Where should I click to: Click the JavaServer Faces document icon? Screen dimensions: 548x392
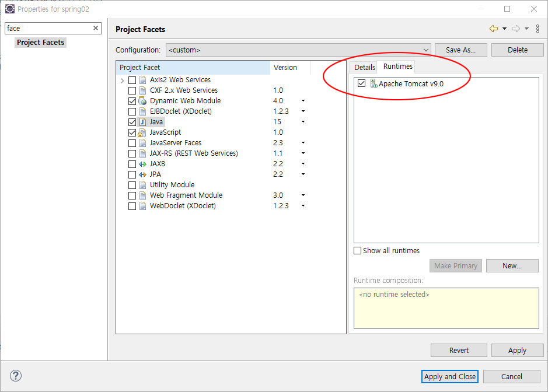[x=142, y=143]
